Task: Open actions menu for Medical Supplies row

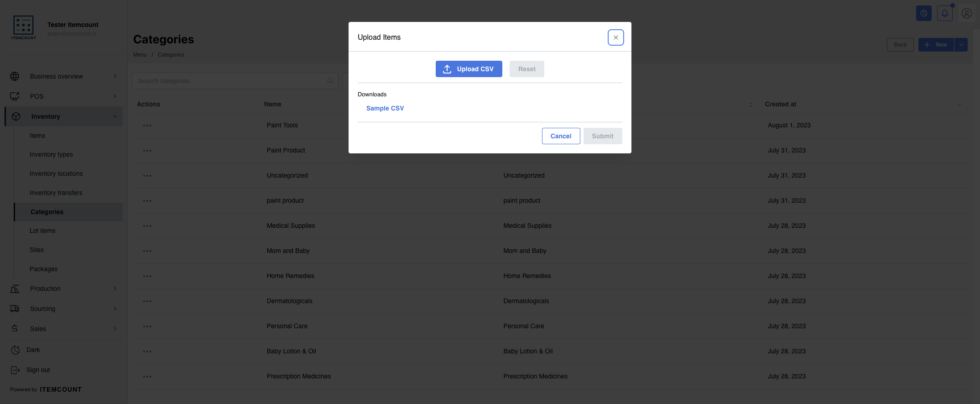Action: 147,226
